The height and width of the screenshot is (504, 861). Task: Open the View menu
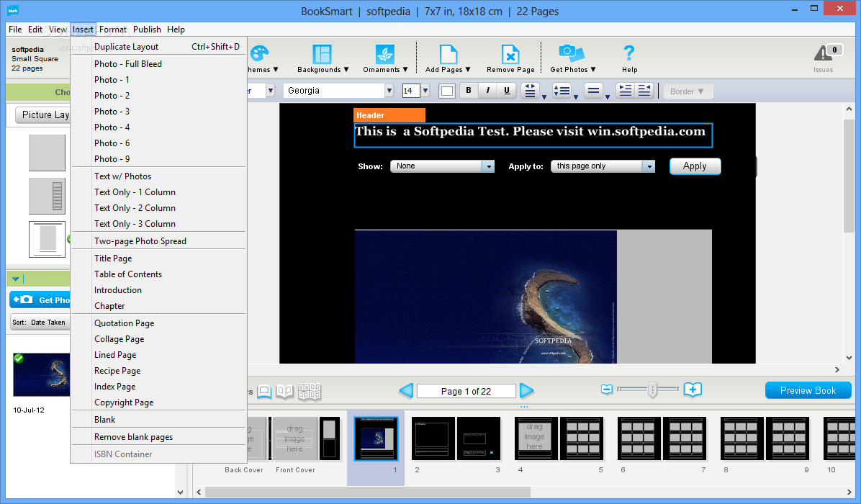coord(57,30)
